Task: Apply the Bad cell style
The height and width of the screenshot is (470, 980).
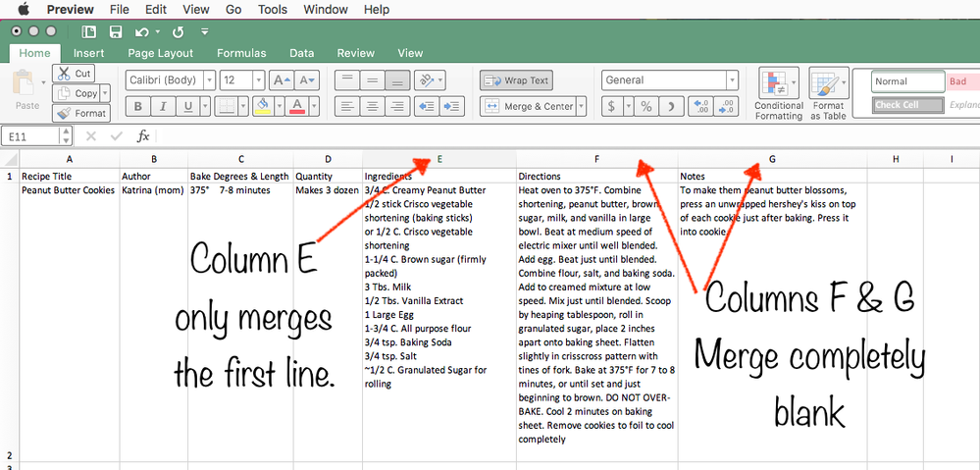Action: click(962, 81)
